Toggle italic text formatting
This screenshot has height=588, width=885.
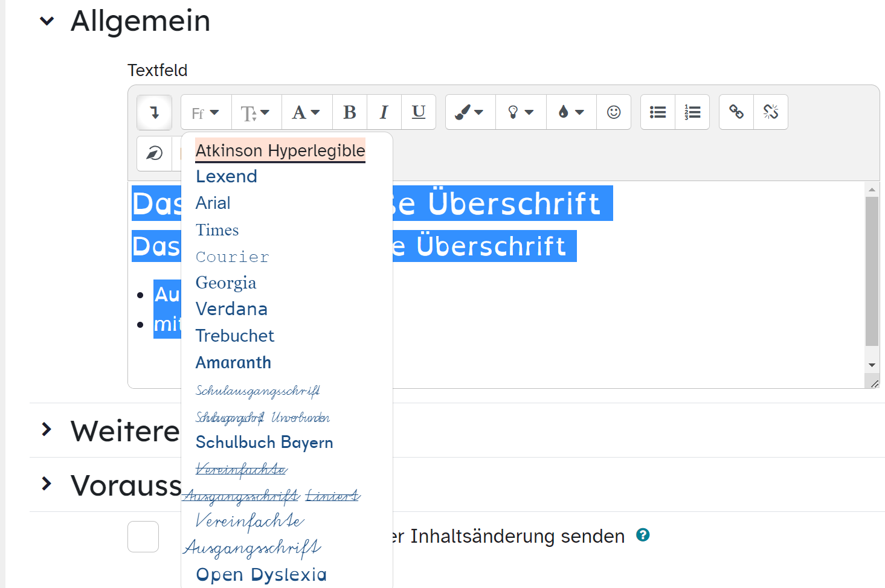point(384,112)
